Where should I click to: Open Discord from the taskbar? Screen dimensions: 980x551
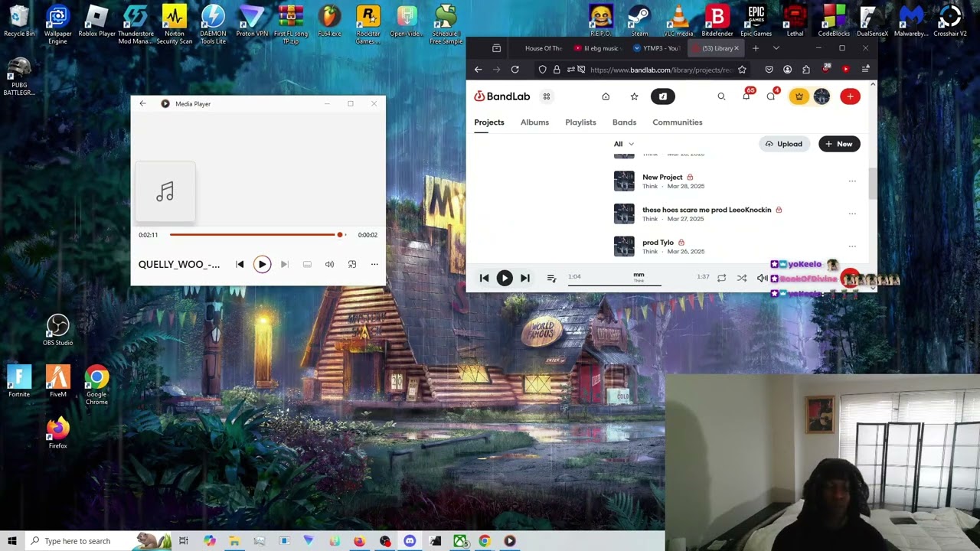[x=410, y=541]
